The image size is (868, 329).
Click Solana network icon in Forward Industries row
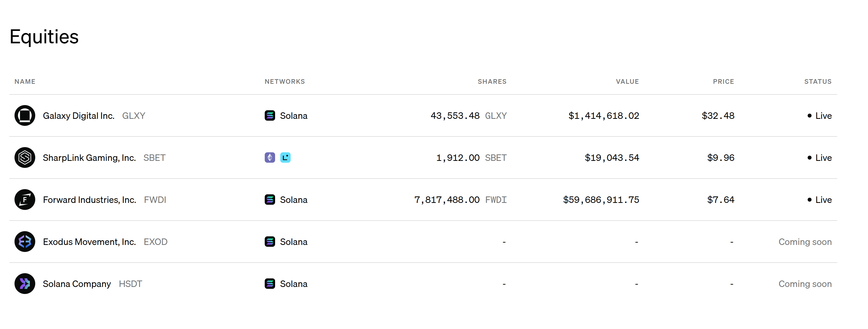(270, 200)
